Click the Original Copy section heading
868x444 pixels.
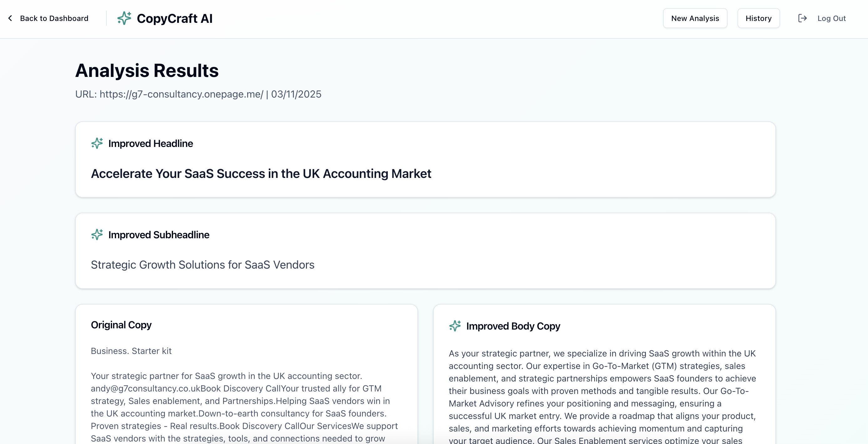[x=121, y=325]
